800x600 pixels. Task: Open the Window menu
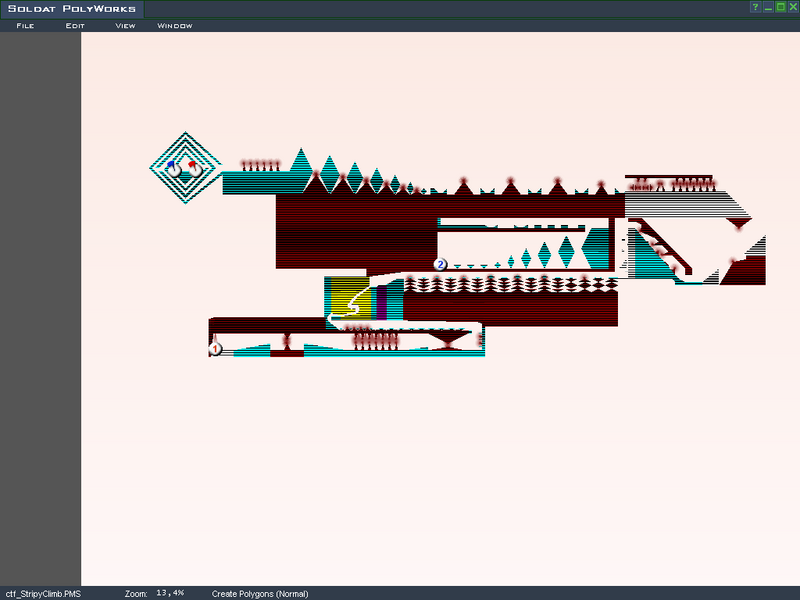(175, 26)
